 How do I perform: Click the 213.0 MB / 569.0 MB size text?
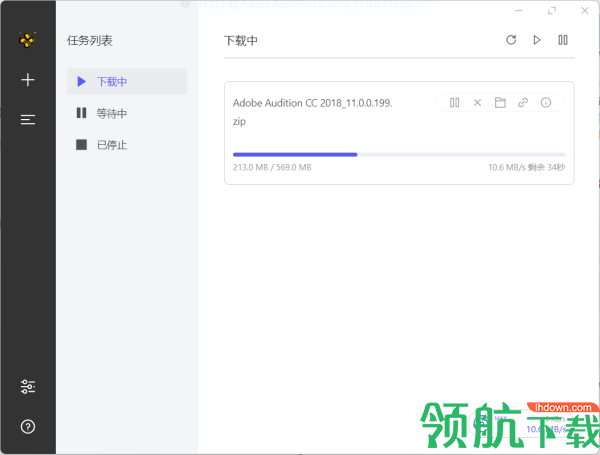tap(272, 167)
